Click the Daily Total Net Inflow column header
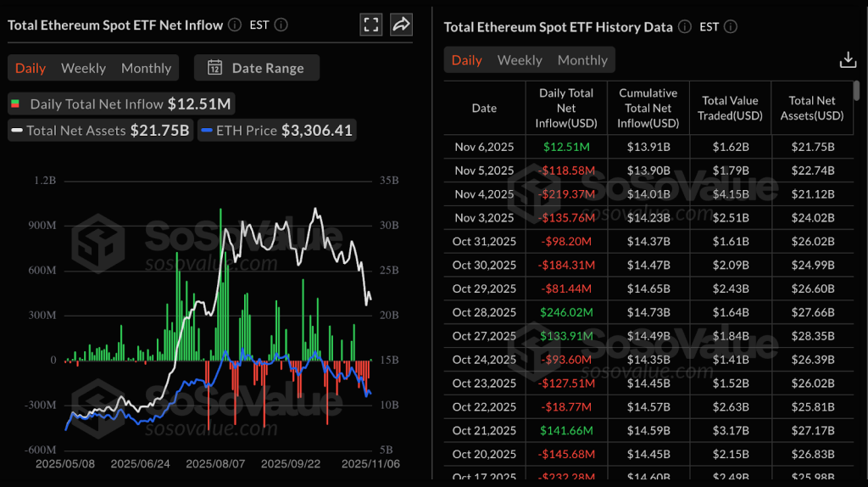The height and width of the screenshot is (487, 868). click(566, 108)
